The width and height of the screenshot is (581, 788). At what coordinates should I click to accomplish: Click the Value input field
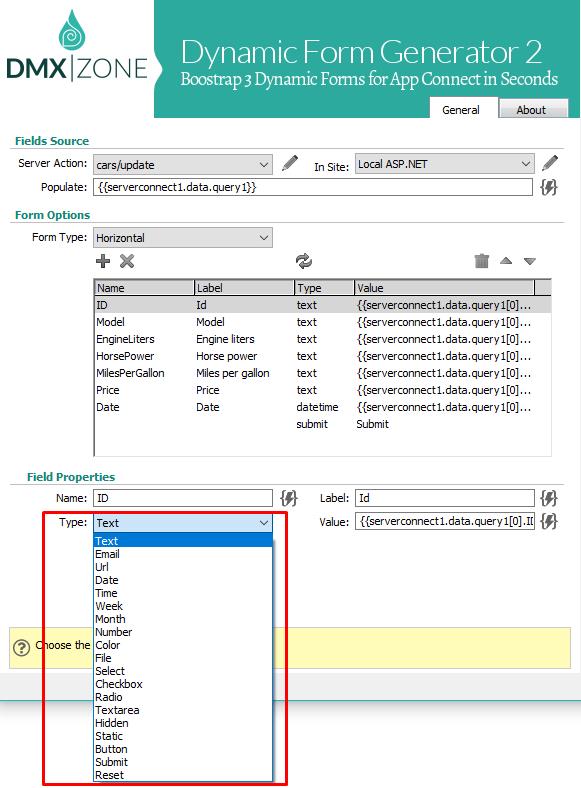click(x=444, y=521)
